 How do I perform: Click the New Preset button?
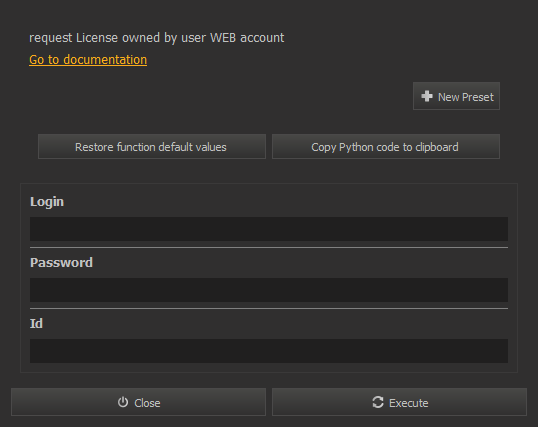(456, 96)
